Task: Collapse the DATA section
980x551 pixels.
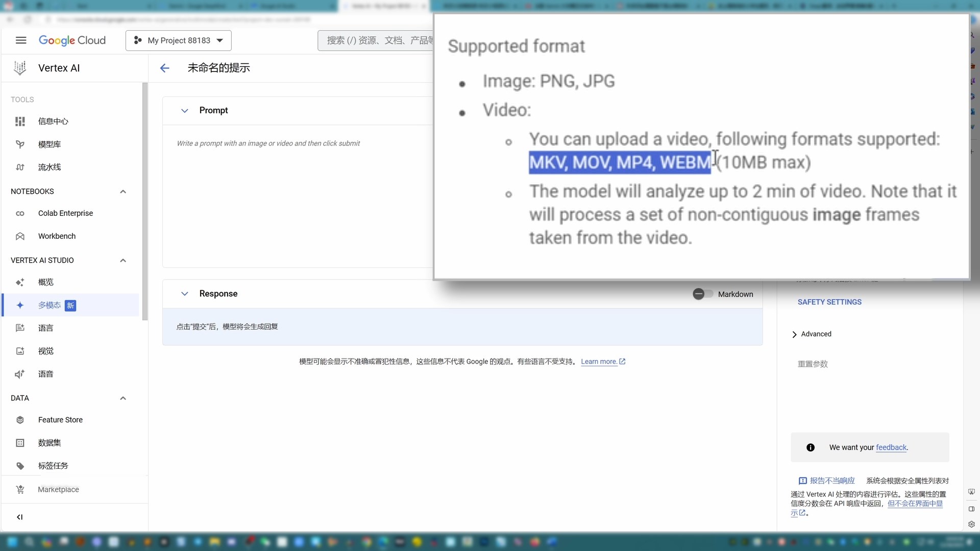Action: pos(123,398)
